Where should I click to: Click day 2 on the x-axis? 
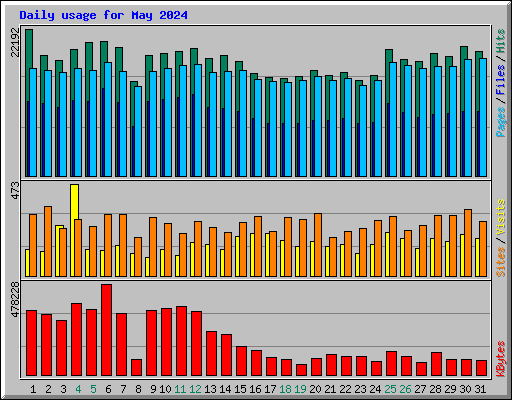point(48,389)
